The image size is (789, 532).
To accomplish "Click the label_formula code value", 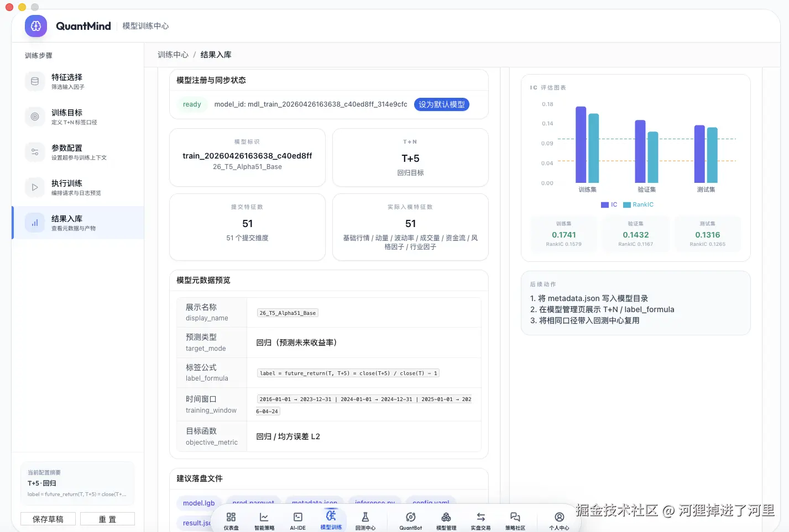I will 348,373.
